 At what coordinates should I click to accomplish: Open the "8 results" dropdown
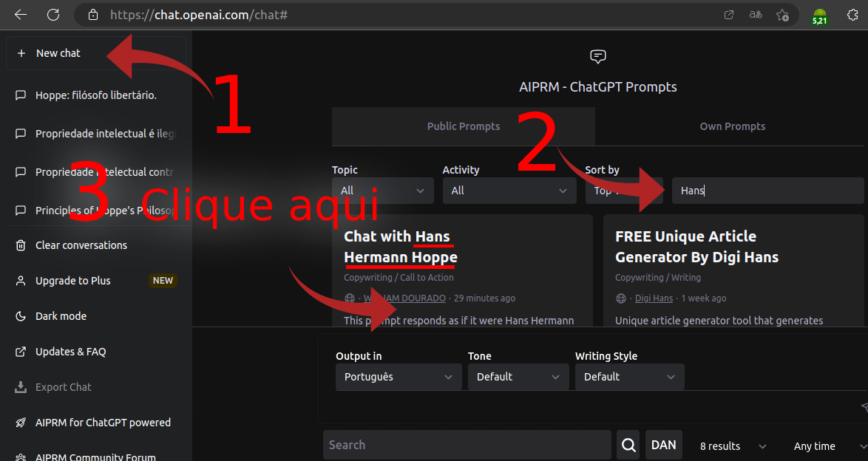tap(733, 446)
